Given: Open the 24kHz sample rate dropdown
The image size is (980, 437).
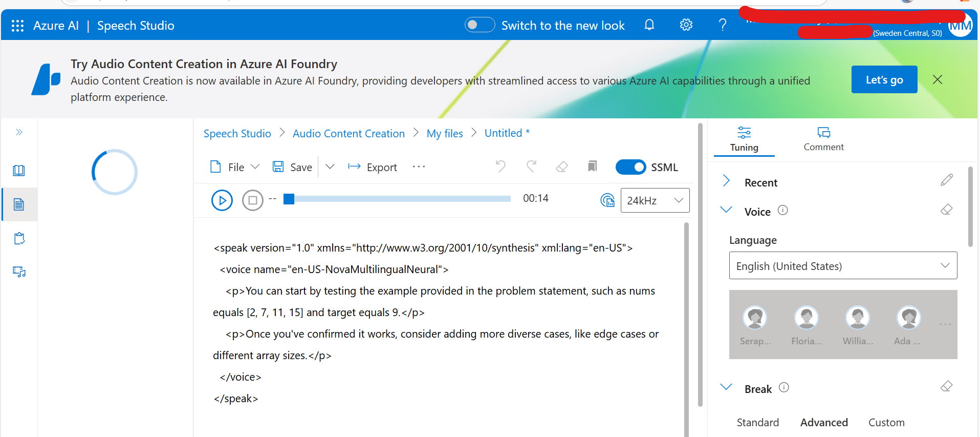Looking at the screenshot, I should tap(655, 200).
